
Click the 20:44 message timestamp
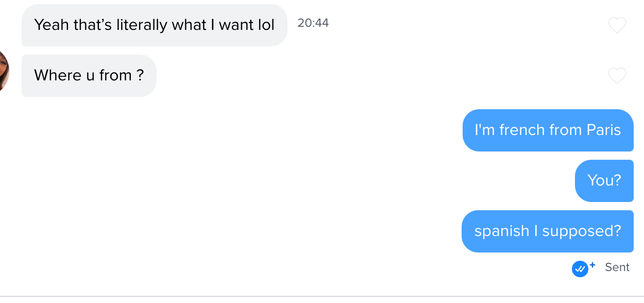(313, 23)
